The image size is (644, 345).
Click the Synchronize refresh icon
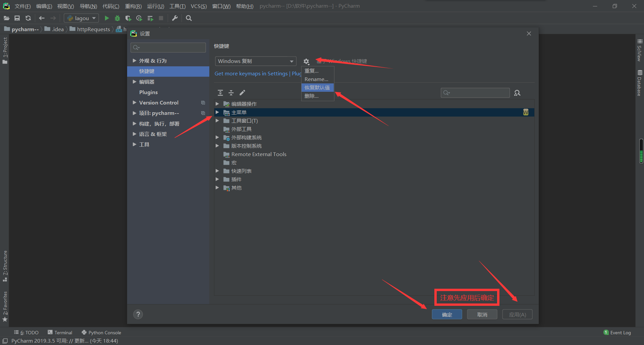[x=28, y=18]
